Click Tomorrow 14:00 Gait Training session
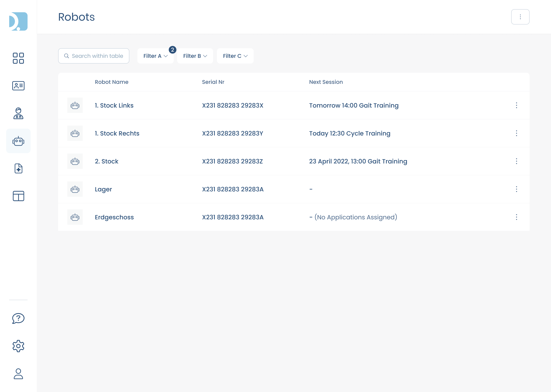 [354, 105]
